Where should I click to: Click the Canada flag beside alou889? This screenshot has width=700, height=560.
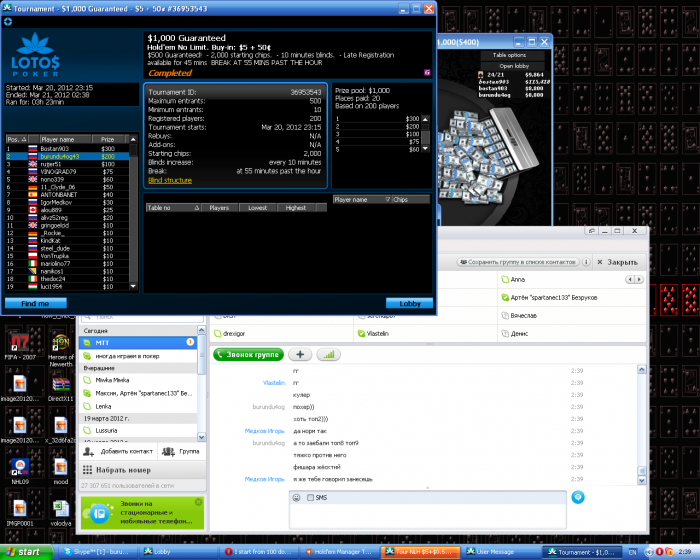click(33, 210)
